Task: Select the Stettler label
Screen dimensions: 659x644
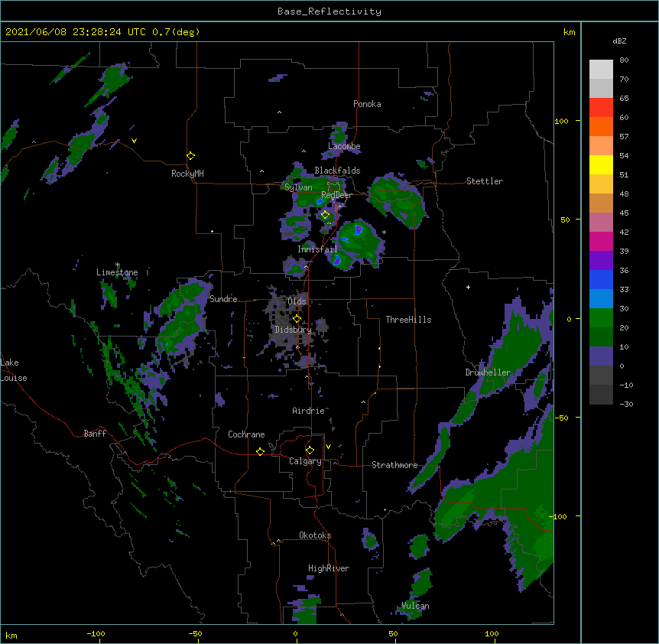Action: coord(485,181)
